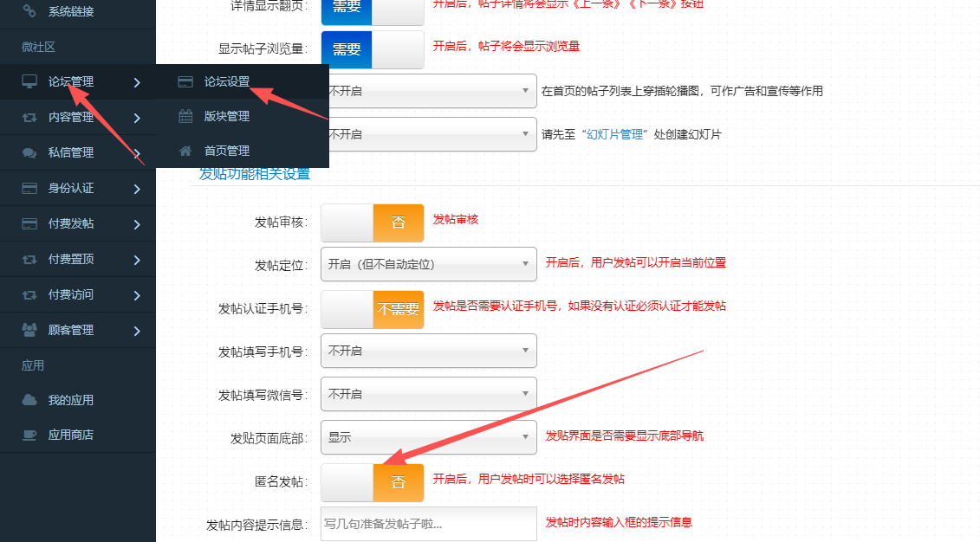This screenshot has width=980, height=542.
Task: Click the home icon beside 首页管理
Action: 185,151
